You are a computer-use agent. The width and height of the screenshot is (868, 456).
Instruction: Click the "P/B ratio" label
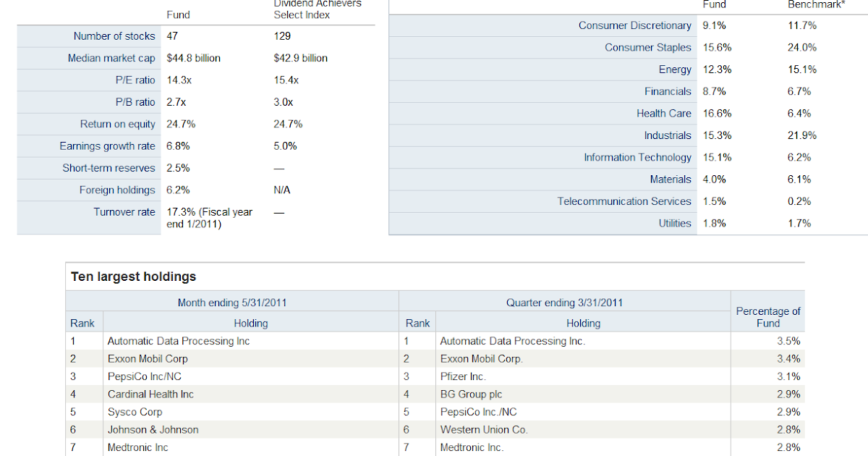(x=135, y=102)
